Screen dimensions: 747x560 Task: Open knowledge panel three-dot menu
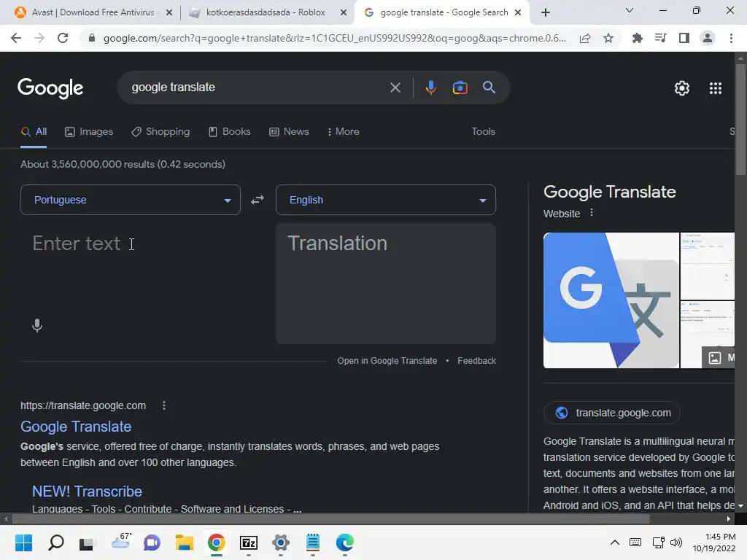click(x=591, y=213)
